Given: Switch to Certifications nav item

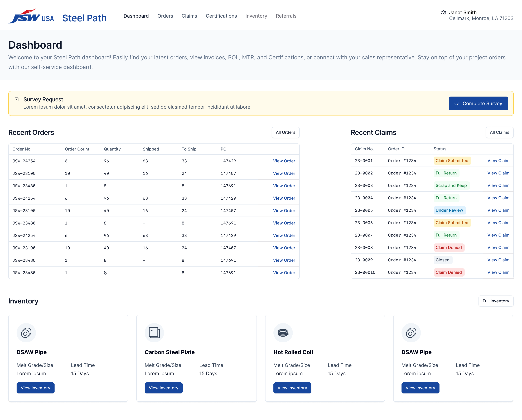Looking at the screenshot, I should (x=221, y=16).
